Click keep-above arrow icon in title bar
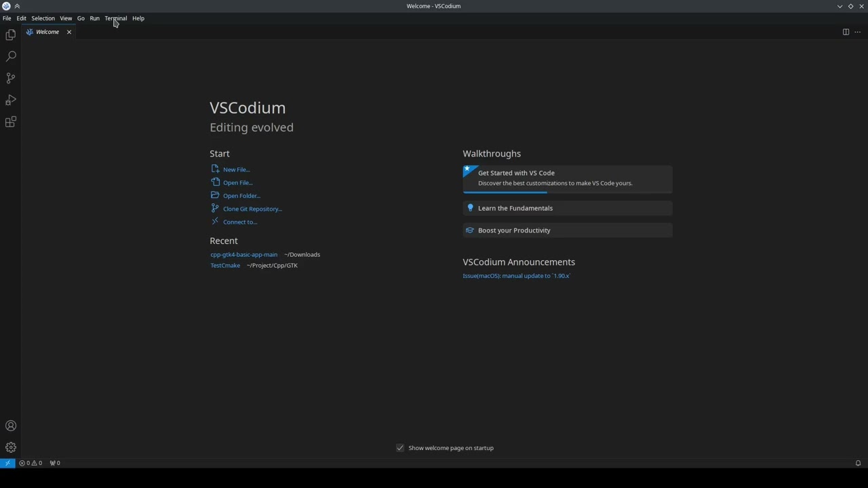 [x=17, y=6]
